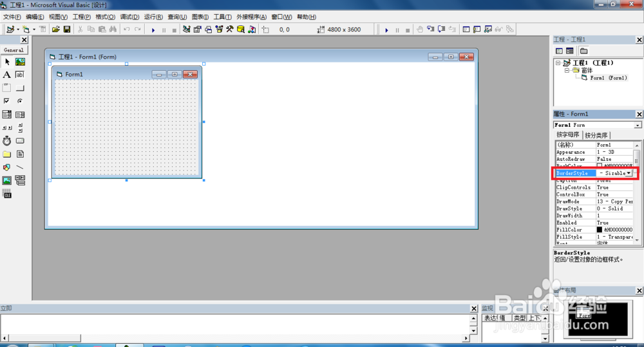Select the Appearance property row
Viewport: 644px width, 347px height.
tap(594, 152)
